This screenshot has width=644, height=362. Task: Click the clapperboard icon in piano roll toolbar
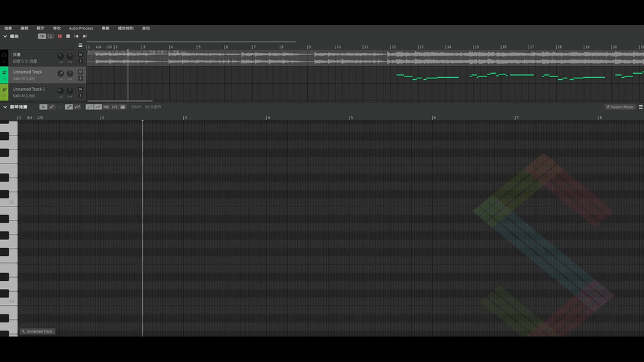pos(122,107)
